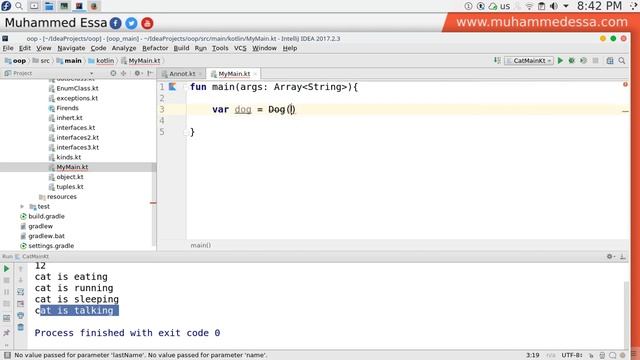Click the Stop square in the main toolbar

pyautogui.click(x=596, y=60)
